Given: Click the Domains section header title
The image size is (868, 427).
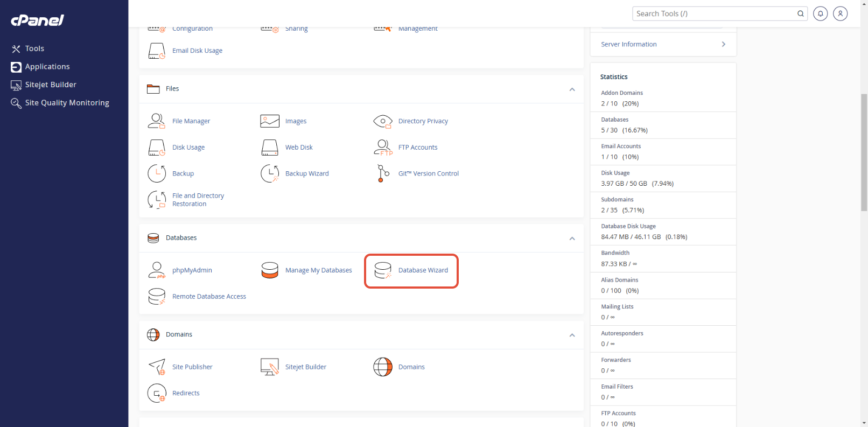Looking at the screenshot, I should 179,334.
